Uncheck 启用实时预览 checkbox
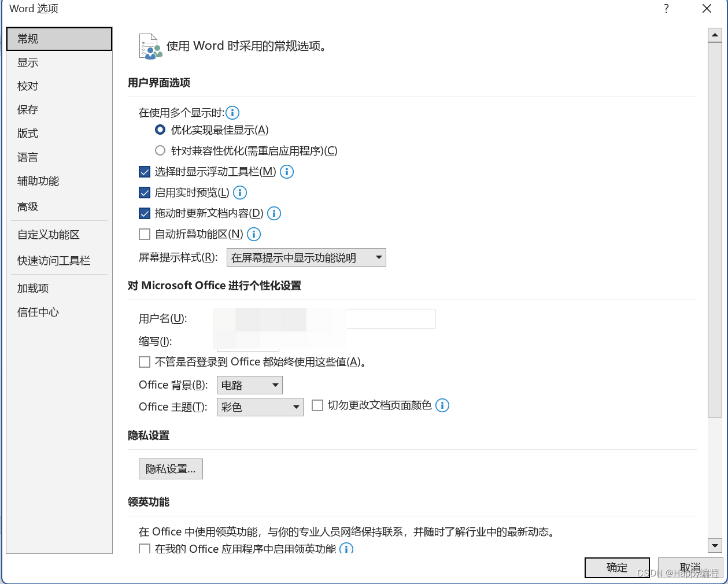Screen dimensions: 728x584 pyautogui.click(x=145, y=193)
